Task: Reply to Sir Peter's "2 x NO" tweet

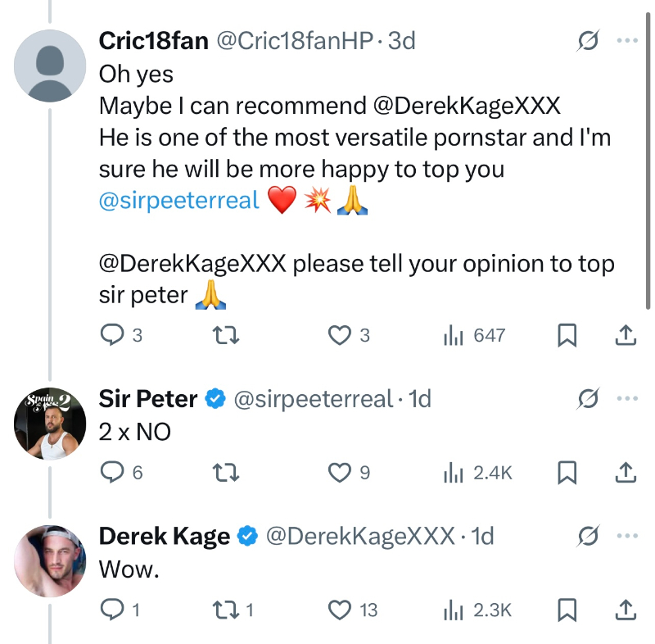Action: [x=111, y=472]
